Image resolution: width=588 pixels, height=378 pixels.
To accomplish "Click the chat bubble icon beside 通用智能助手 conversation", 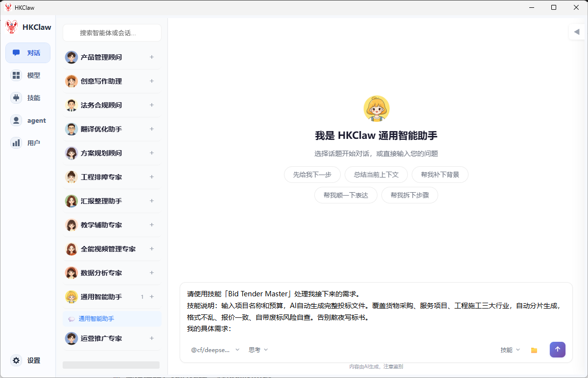I will (x=71, y=319).
